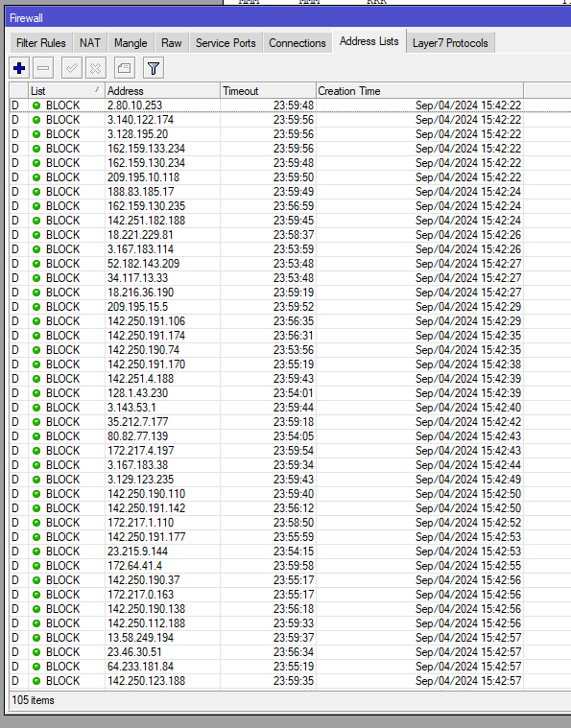Image resolution: width=571 pixels, height=728 pixels.
Task: Select the row with address 3.167.183.114
Action: pyautogui.click(x=290, y=249)
